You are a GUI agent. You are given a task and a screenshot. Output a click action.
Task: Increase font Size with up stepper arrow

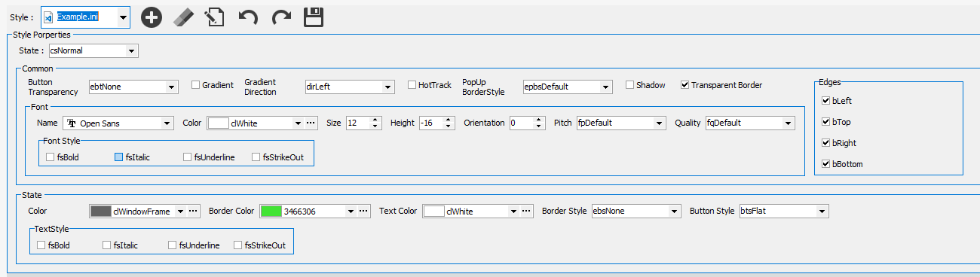375,120
